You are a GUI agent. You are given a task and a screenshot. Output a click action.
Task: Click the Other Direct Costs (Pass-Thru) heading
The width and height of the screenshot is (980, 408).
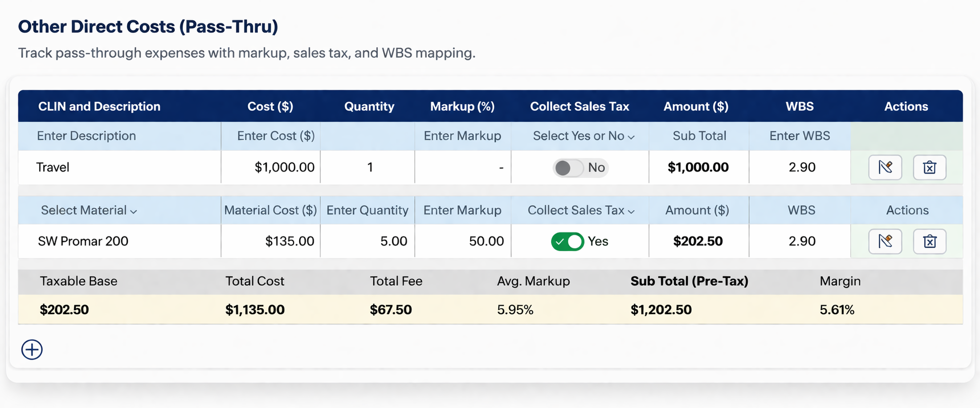[148, 26]
